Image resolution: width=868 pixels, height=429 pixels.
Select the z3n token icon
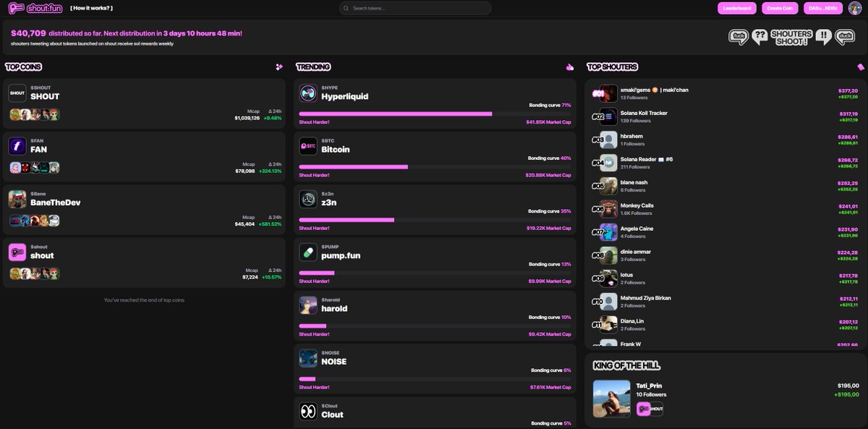308,199
